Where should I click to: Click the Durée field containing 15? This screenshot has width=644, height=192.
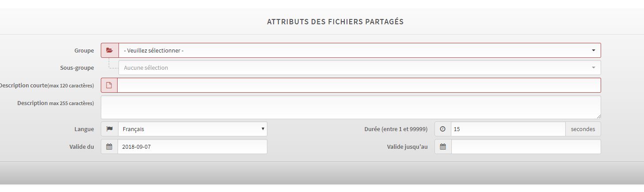(x=508, y=129)
